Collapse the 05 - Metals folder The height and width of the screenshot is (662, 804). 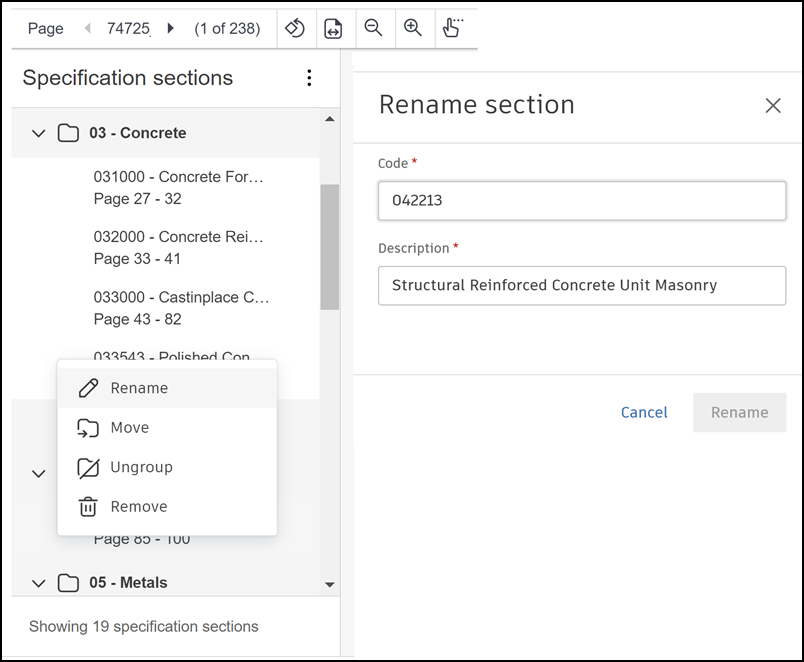pos(39,583)
